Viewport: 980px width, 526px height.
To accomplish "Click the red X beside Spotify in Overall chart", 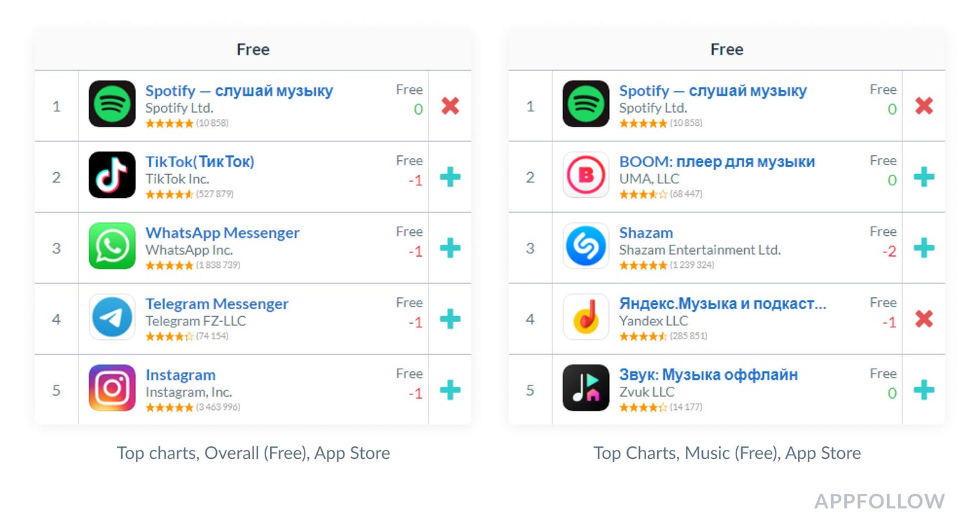I will click(x=450, y=106).
